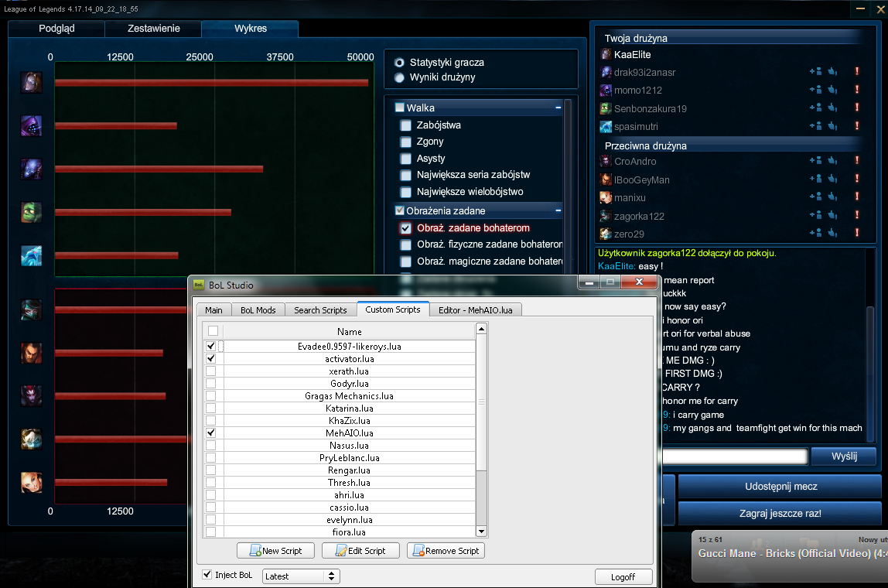Open the Latest version dropdown
The height and width of the screenshot is (588, 888).
tap(301, 576)
